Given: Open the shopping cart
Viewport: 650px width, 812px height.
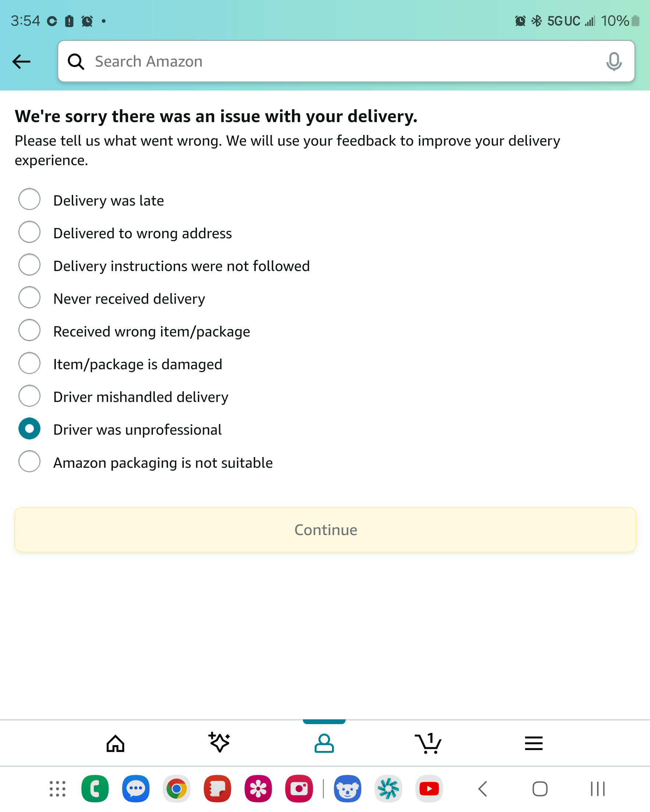Looking at the screenshot, I should coord(428,743).
